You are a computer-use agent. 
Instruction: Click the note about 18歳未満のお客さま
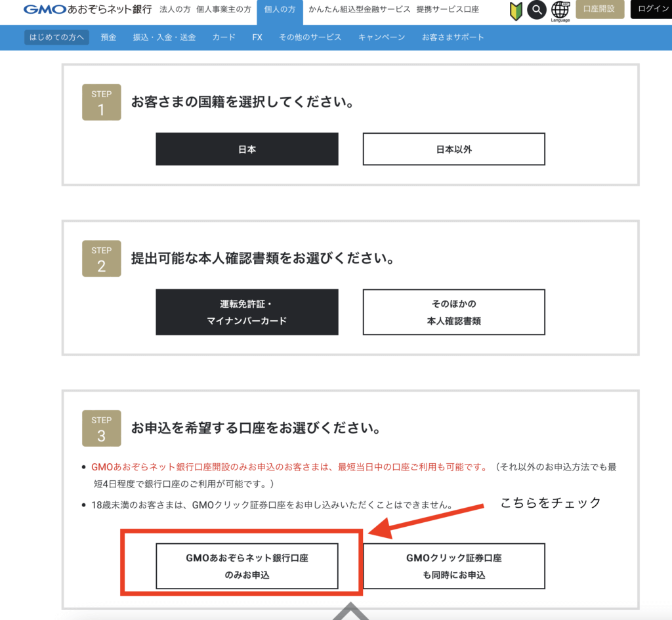272,505
